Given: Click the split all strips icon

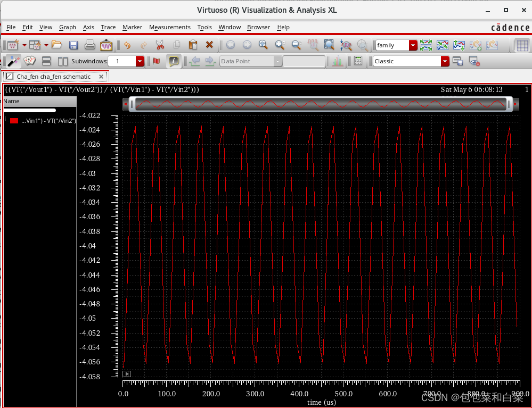Looking at the screenshot, I should (426, 45).
